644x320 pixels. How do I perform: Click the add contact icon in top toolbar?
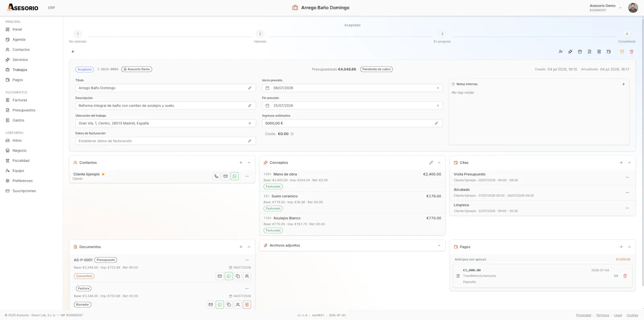[561, 52]
